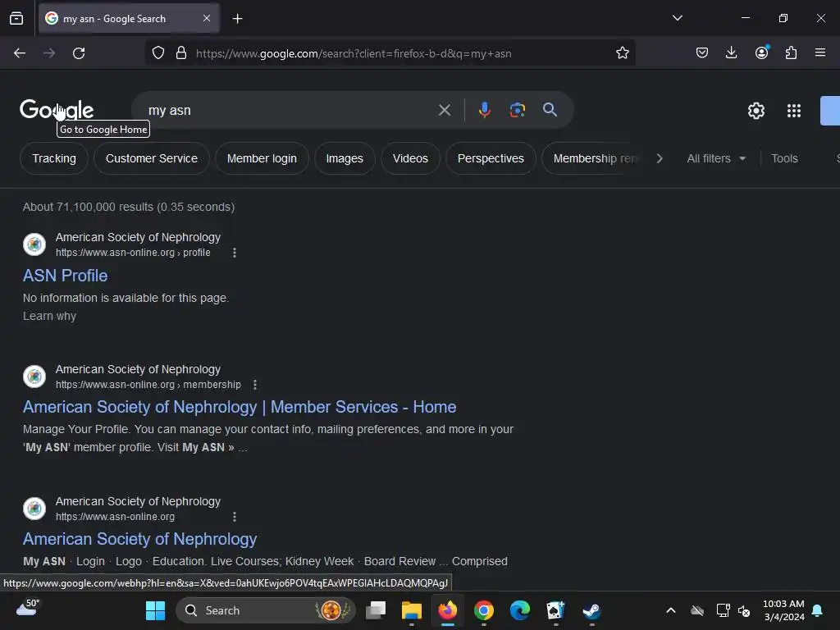Save page to Pocket
Viewport: 840px width, 630px height.
pos(702,52)
